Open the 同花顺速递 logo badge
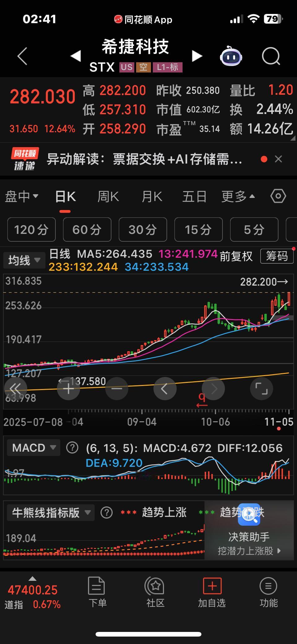This screenshot has width=297, height=644. click(x=25, y=159)
